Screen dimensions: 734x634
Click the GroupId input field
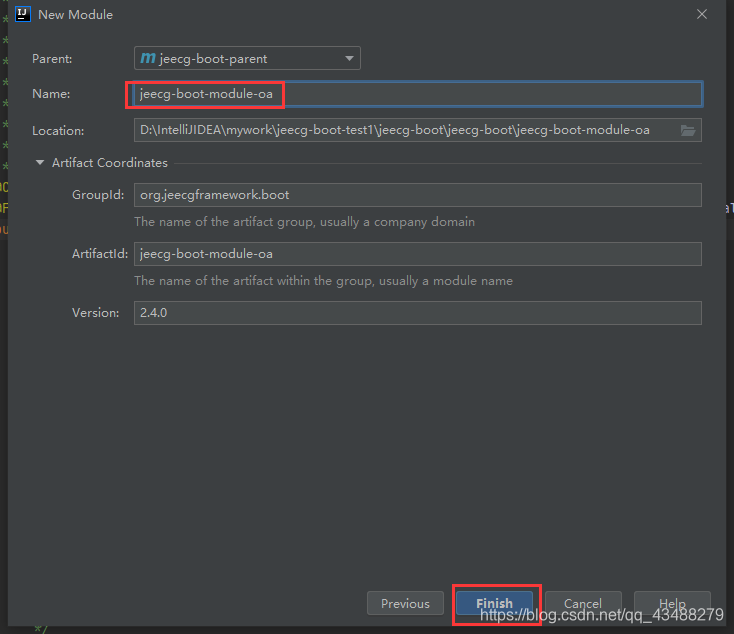(418, 195)
